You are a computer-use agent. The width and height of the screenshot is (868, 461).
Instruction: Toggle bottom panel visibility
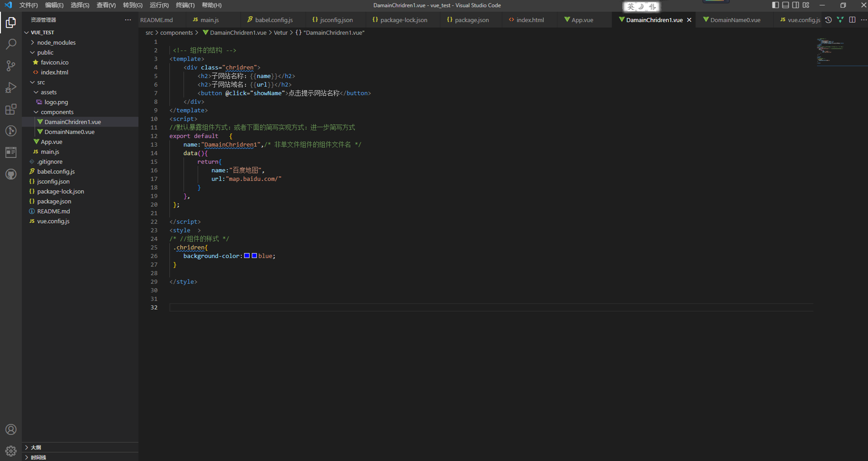786,5
